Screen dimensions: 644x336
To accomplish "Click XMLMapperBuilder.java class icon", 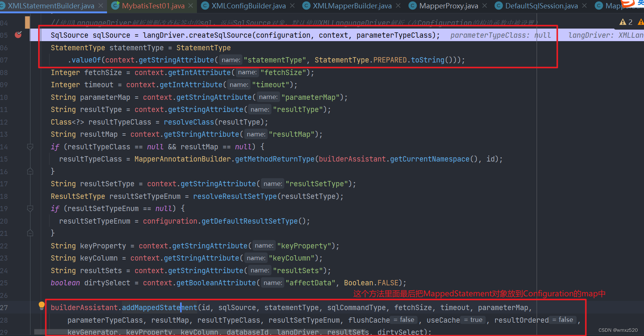I will [306, 6].
